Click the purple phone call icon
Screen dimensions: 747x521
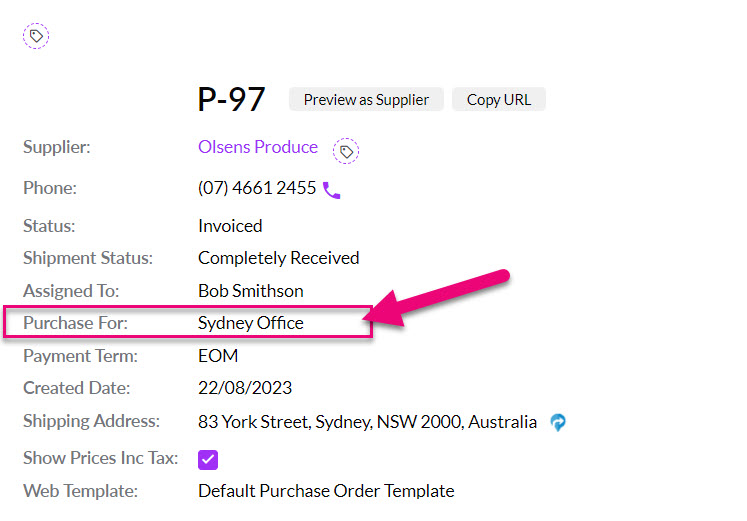(332, 189)
